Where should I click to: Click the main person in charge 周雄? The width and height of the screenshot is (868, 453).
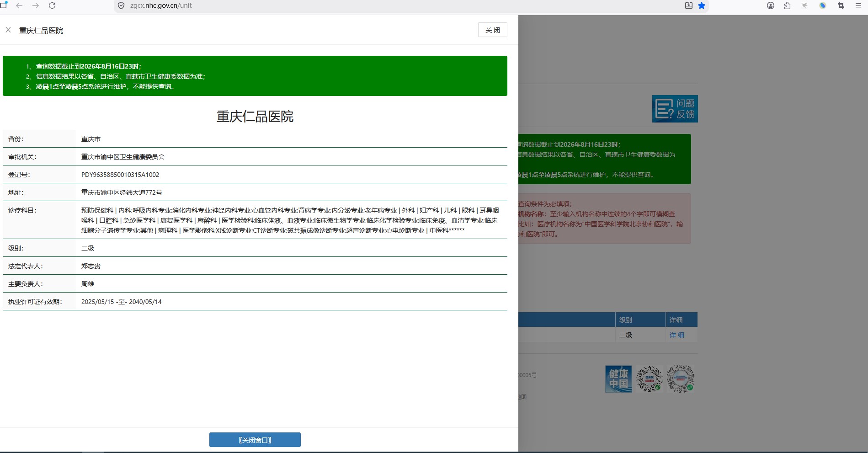(88, 284)
